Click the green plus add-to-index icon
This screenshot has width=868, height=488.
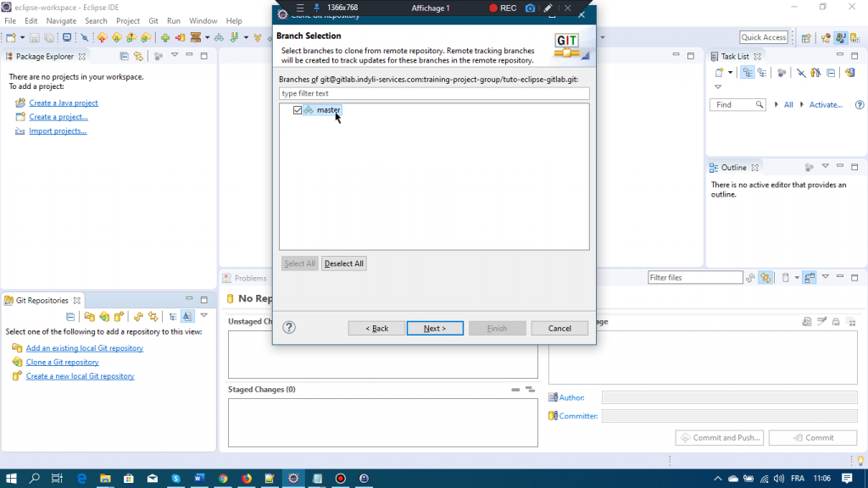click(165, 37)
